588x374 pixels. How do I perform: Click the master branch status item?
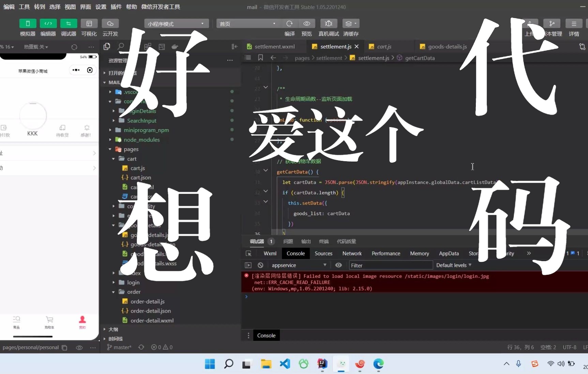pyautogui.click(x=119, y=347)
